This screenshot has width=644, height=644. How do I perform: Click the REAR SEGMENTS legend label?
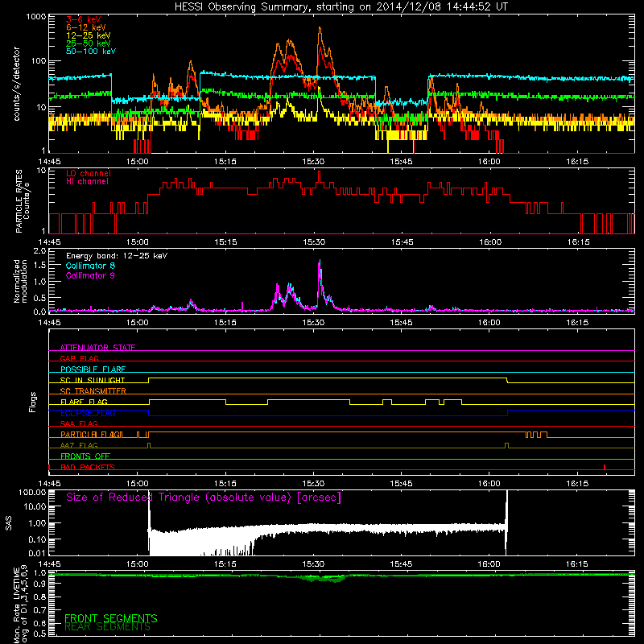(108, 627)
